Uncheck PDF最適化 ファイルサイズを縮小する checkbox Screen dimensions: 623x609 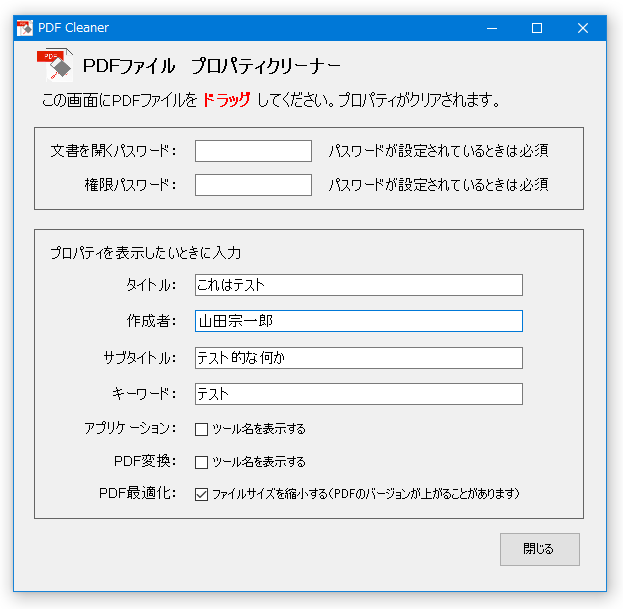tap(201, 494)
